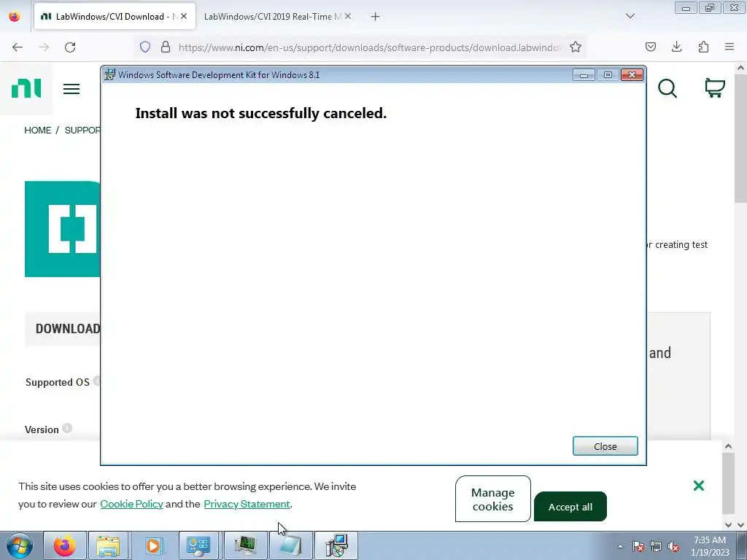Close the Windows SDK installer window
This screenshot has width=747, height=560.
pos(632,75)
